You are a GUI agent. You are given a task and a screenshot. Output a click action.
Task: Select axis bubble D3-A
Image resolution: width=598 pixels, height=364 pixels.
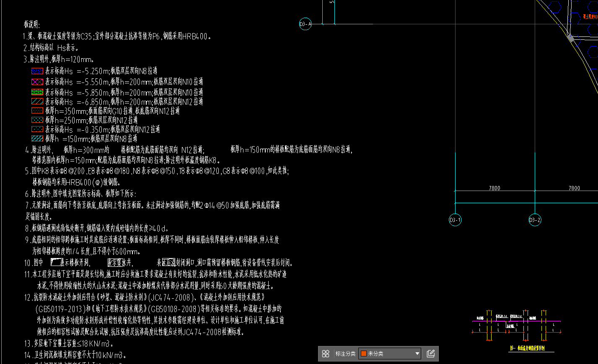[305, 24]
